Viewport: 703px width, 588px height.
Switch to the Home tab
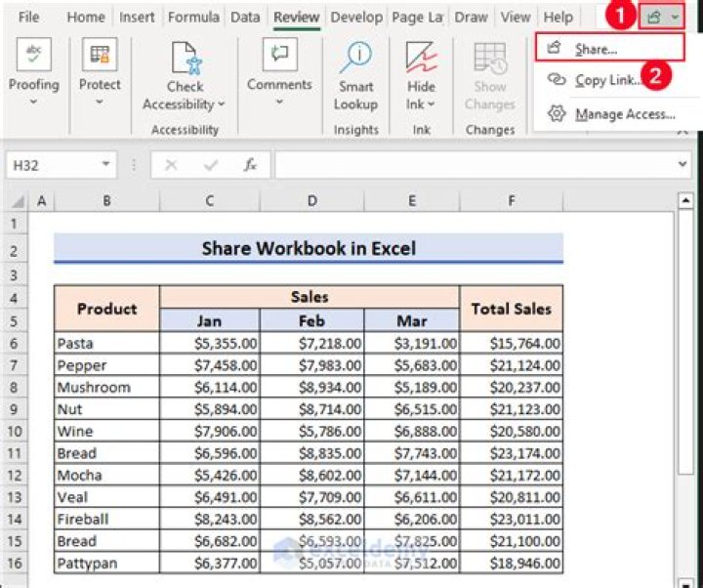(x=86, y=17)
